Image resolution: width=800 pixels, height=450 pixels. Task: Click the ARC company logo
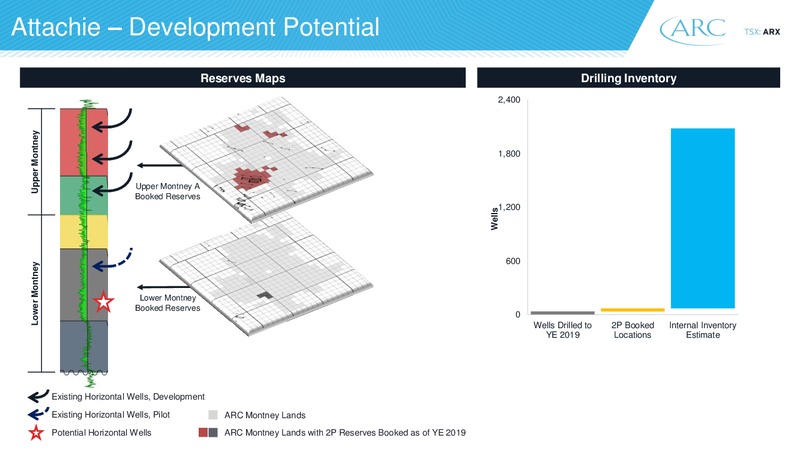(x=692, y=30)
